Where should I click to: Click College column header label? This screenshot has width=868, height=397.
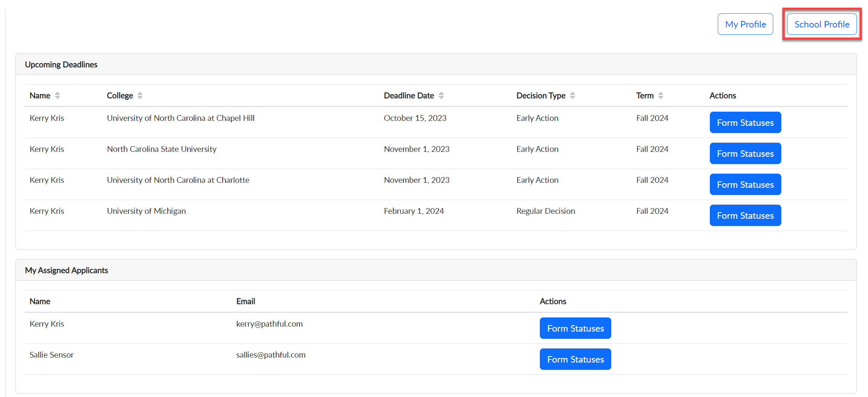tap(120, 96)
